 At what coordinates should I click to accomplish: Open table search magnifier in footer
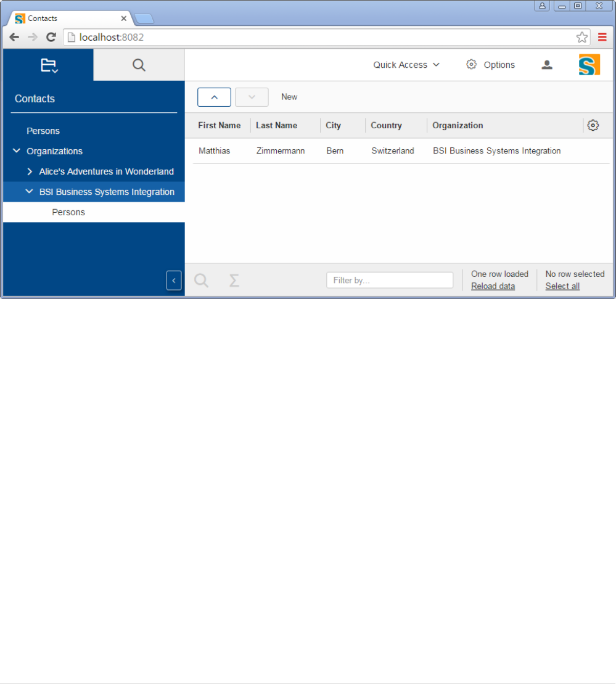[201, 280]
